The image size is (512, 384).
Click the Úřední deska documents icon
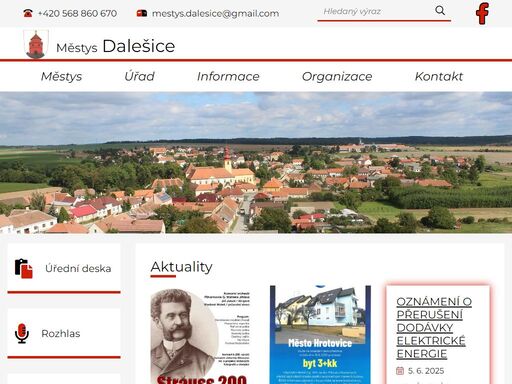point(24,269)
